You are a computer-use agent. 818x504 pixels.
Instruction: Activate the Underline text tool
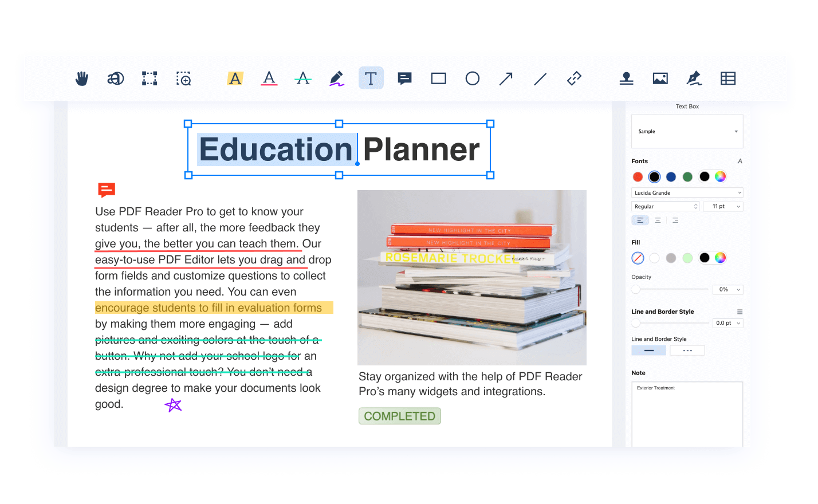click(x=269, y=78)
